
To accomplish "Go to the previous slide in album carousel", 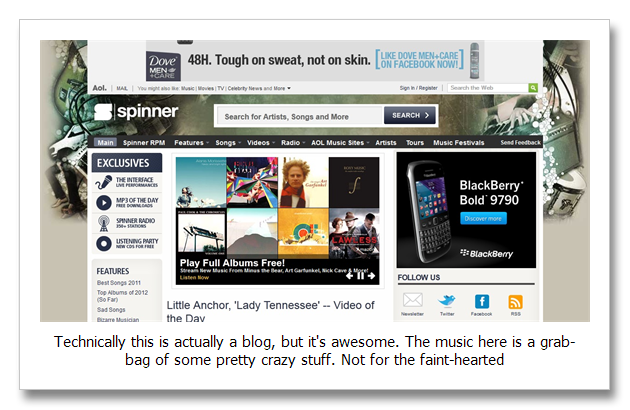I will [349, 275].
